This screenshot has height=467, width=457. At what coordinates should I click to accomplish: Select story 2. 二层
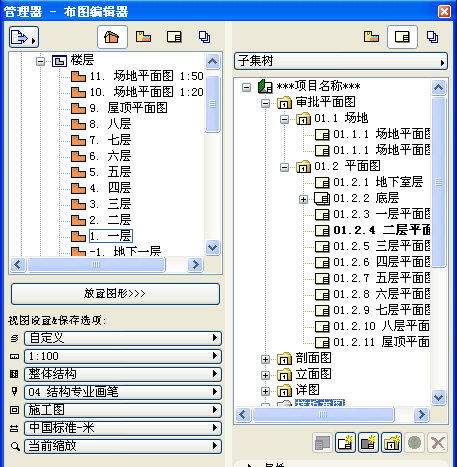click(110, 220)
